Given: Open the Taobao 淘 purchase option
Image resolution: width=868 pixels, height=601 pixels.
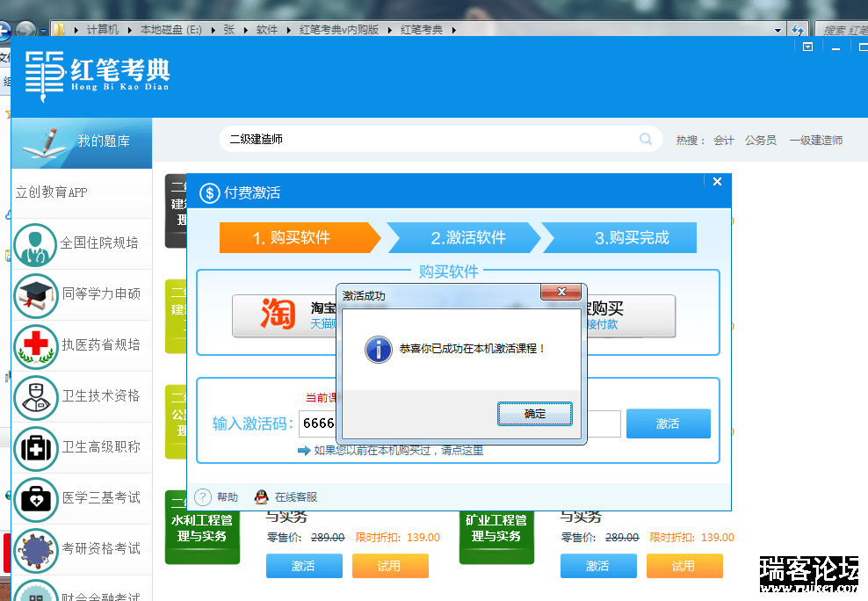Looking at the screenshot, I should coord(285,315).
